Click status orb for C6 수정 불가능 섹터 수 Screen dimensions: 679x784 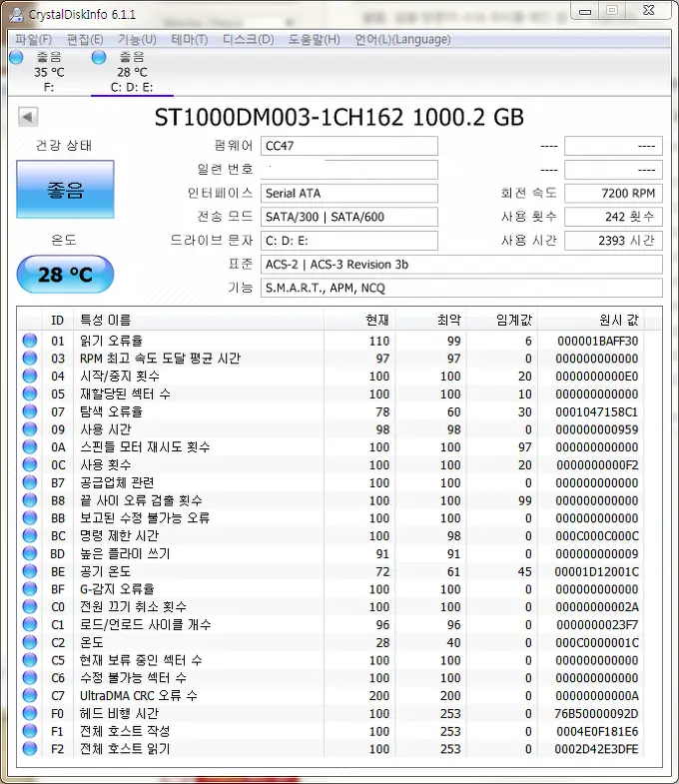tap(30, 677)
